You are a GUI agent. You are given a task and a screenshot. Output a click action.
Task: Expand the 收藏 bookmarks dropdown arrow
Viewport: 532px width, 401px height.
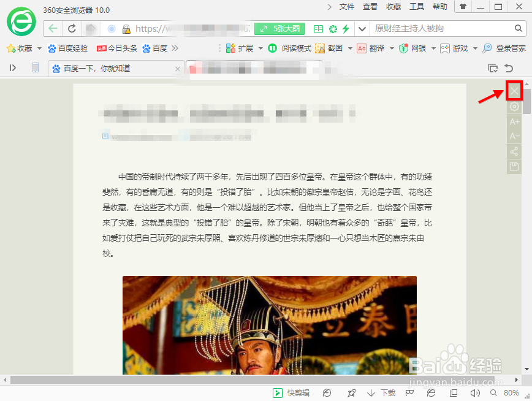pyautogui.click(x=39, y=48)
